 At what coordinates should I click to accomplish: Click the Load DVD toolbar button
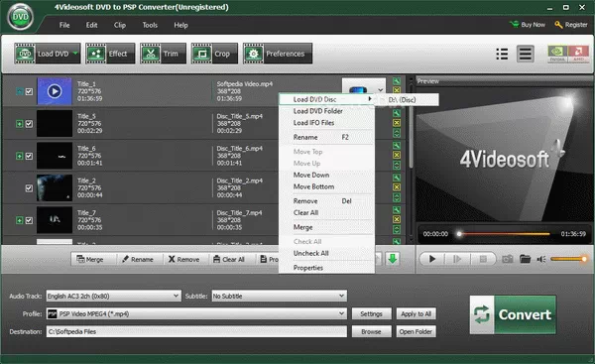pos(48,54)
